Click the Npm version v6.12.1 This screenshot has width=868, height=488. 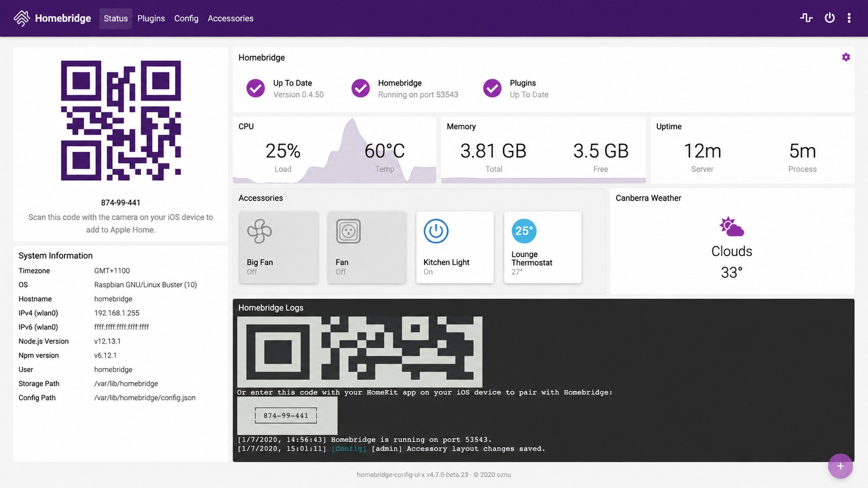(105, 355)
